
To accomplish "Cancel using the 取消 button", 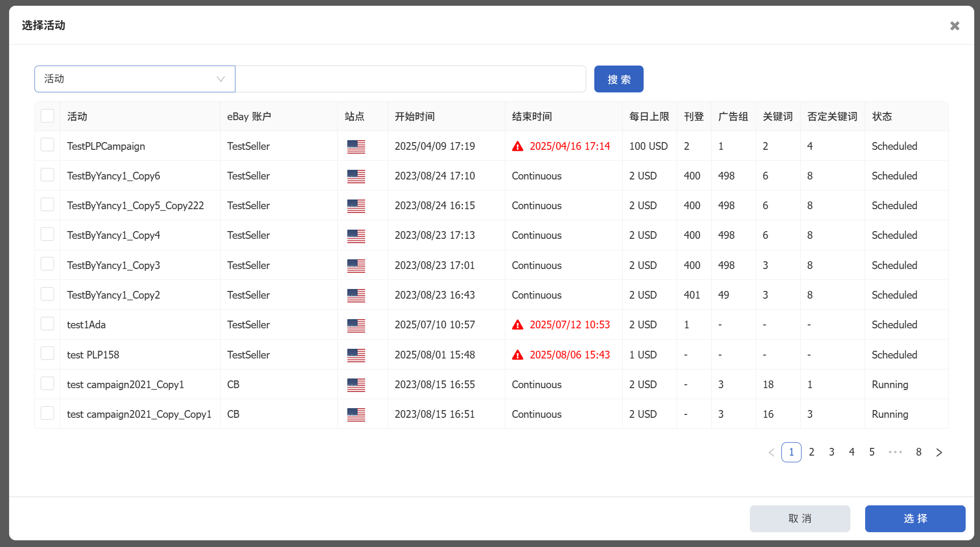I will point(800,518).
